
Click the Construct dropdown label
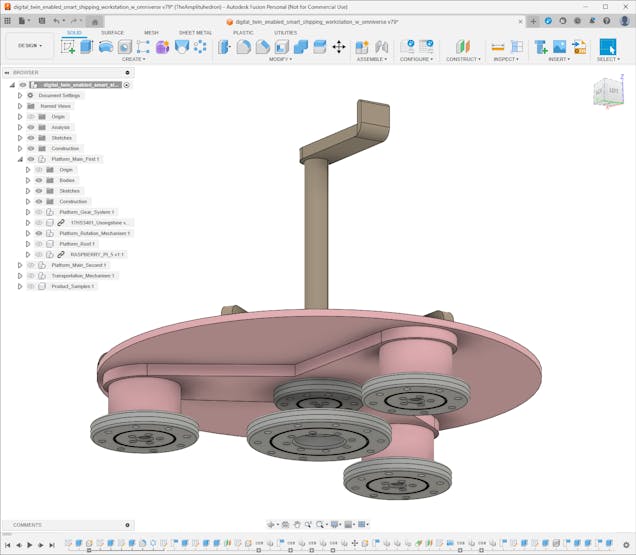[x=463, y=59]
